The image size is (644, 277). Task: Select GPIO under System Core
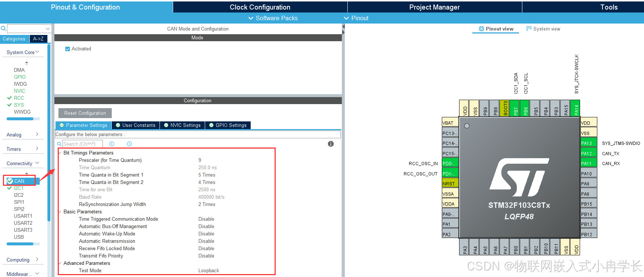20,77
